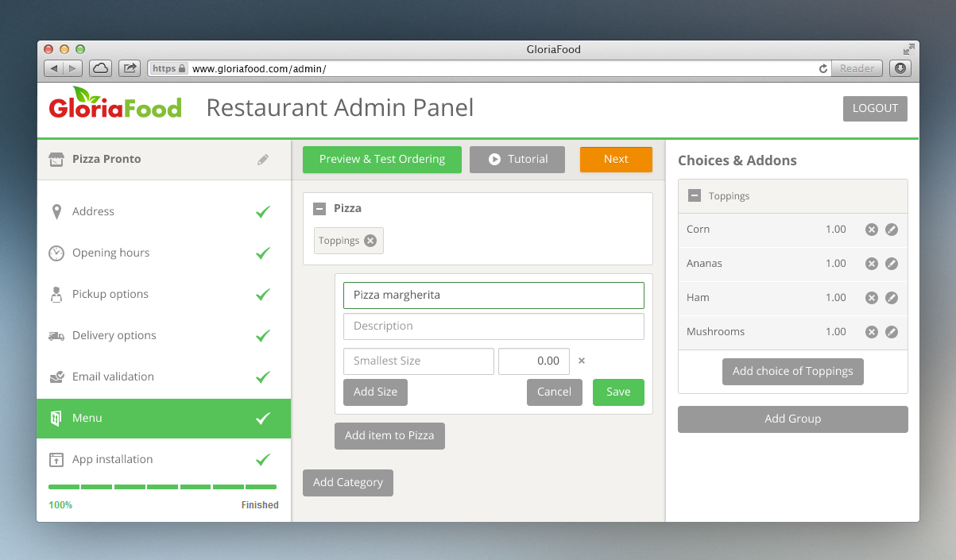Click Add Category button

[348, 483]
